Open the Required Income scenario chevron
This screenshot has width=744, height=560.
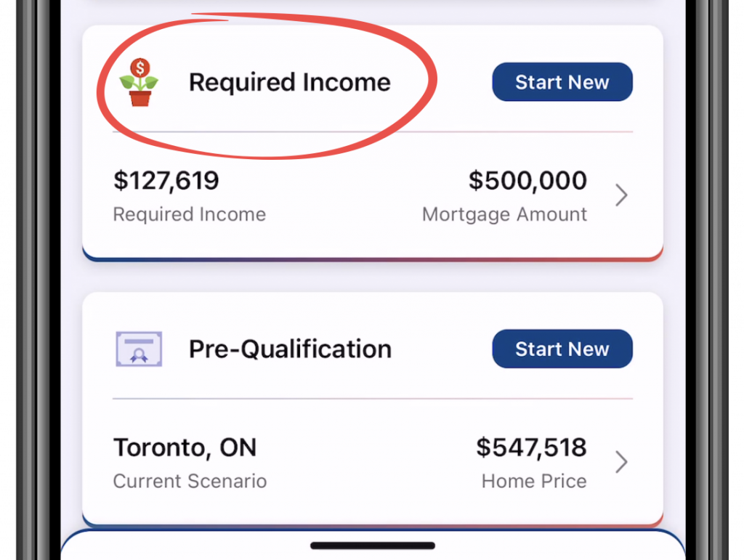coord(621,195)
